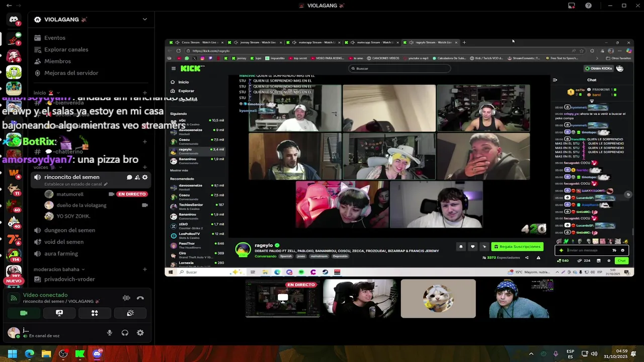The image size is (644, 362).
Task: Open own avatar in user panel
Action: 14,333
